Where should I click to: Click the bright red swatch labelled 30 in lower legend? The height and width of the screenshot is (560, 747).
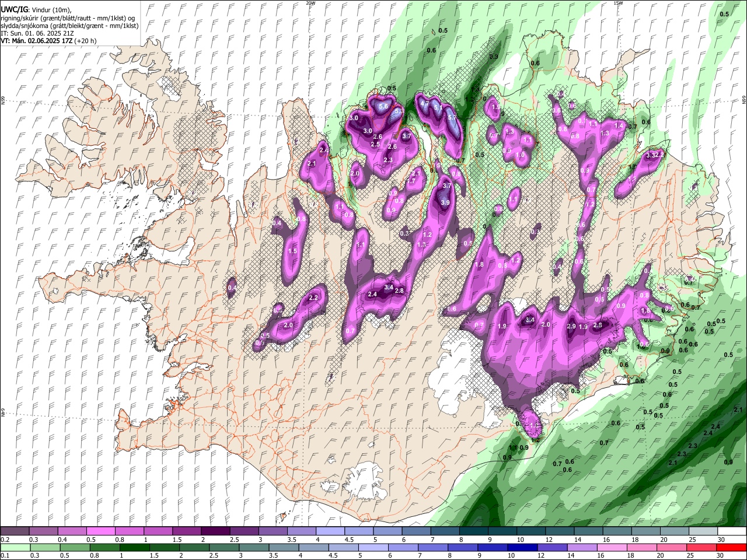732,547
